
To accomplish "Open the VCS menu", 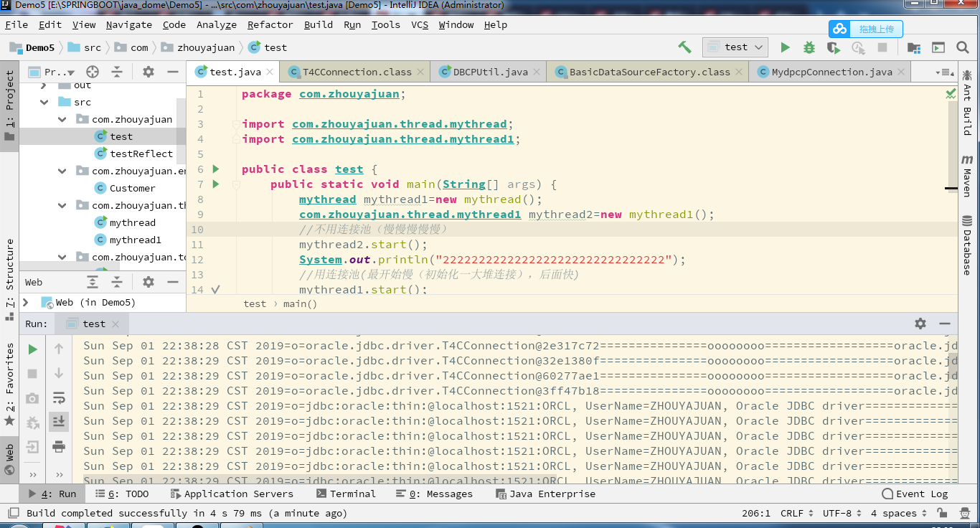I will (x=420, y=24).
